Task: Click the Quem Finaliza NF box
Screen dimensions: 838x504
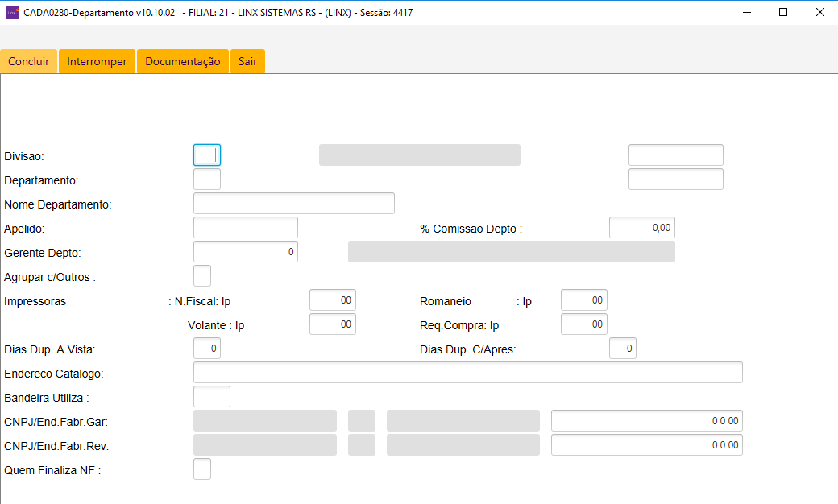Action: [202, 469]
